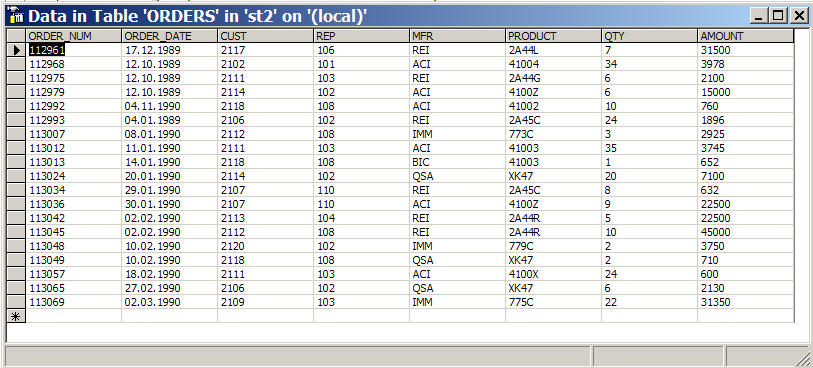
Task: Select the PRODUCT column header
Action: [553, 36]
